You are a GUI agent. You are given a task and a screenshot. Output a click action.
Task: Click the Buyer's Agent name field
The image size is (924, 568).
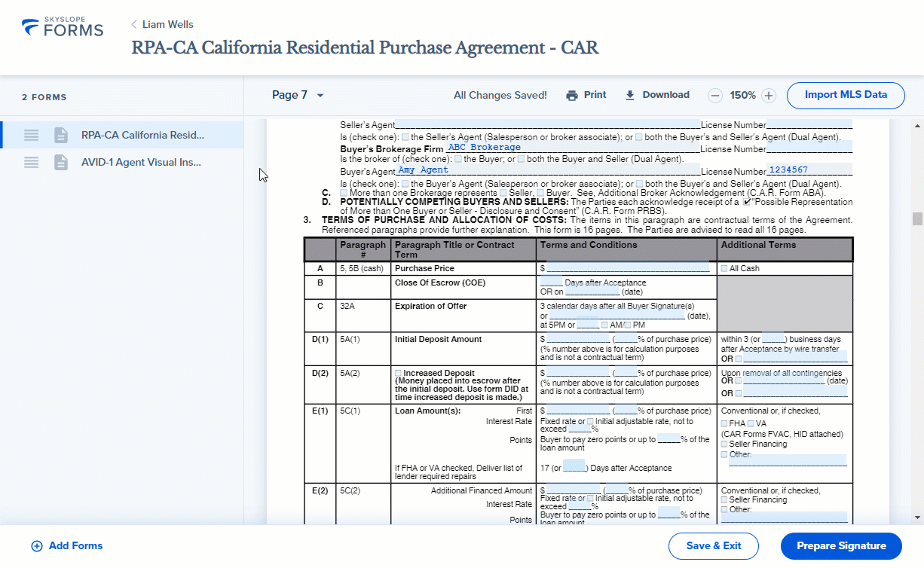tap(548, 170)
